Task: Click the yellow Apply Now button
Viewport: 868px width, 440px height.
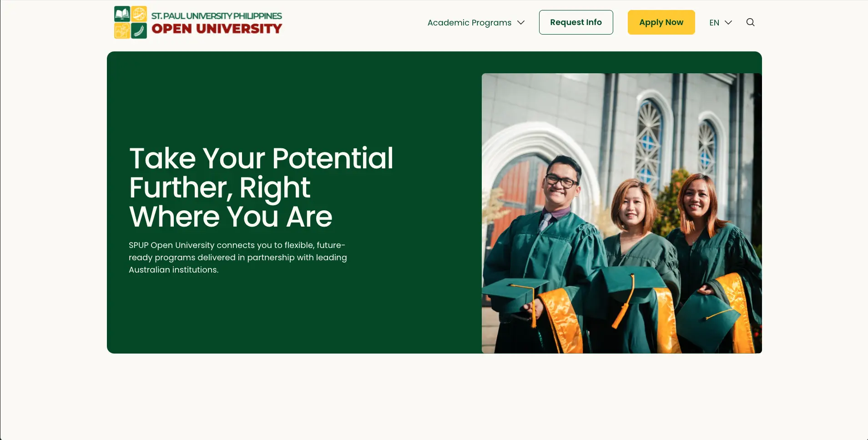Action: coord(661,22)
